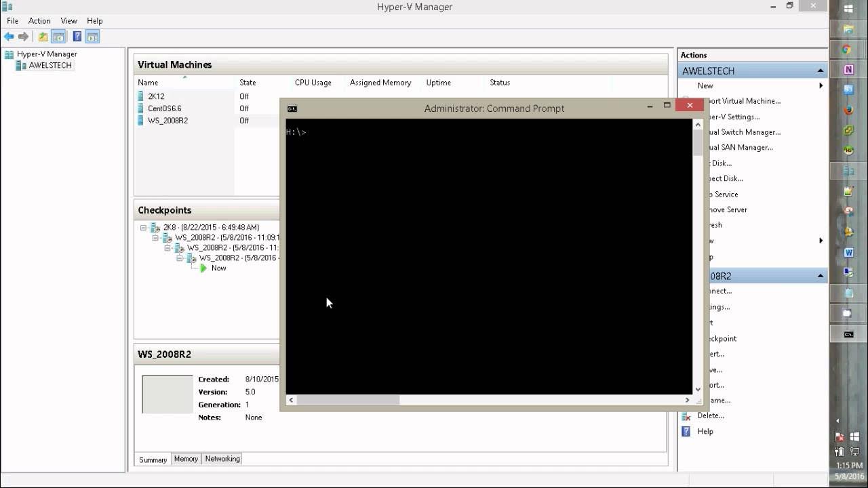Open Microsoft Word from the taskbar
Screen dimensions: 868x488
tap(848, 252)
